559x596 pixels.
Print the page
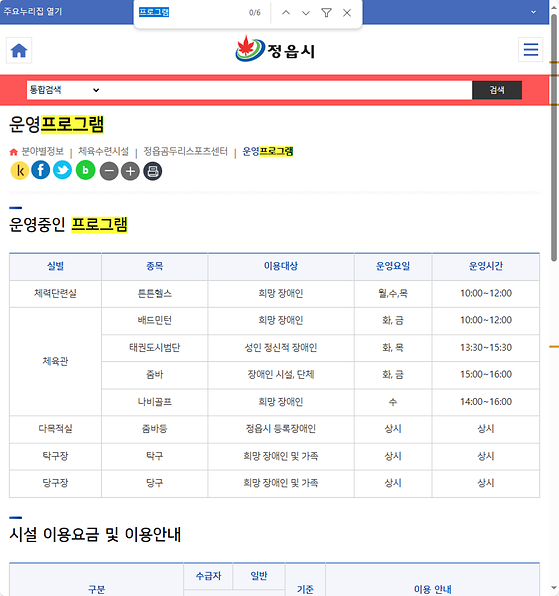153,171
